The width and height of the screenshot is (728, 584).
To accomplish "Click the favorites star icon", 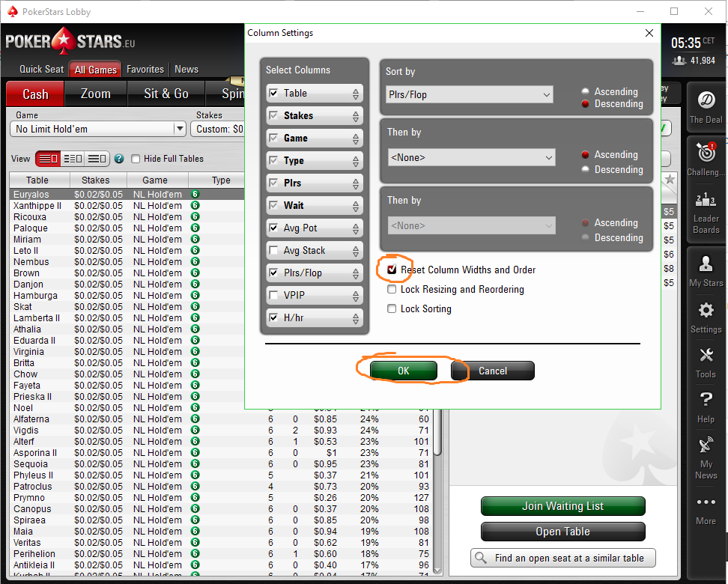I will click(670, 179).
